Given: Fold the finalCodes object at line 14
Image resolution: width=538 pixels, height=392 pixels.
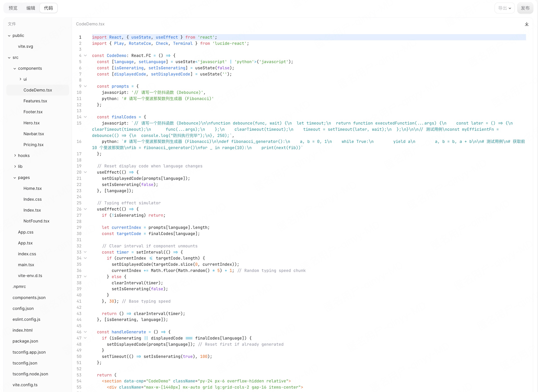Looking at the screenshot, I should coord(85,117).
